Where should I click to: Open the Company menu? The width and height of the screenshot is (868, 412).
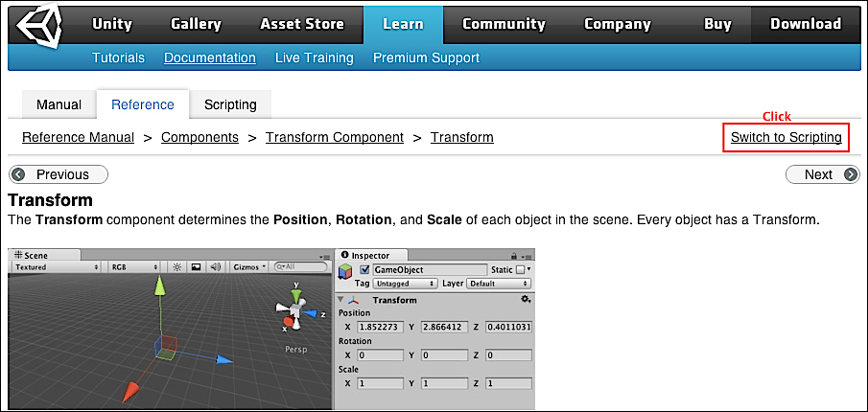tap(618, 24)
